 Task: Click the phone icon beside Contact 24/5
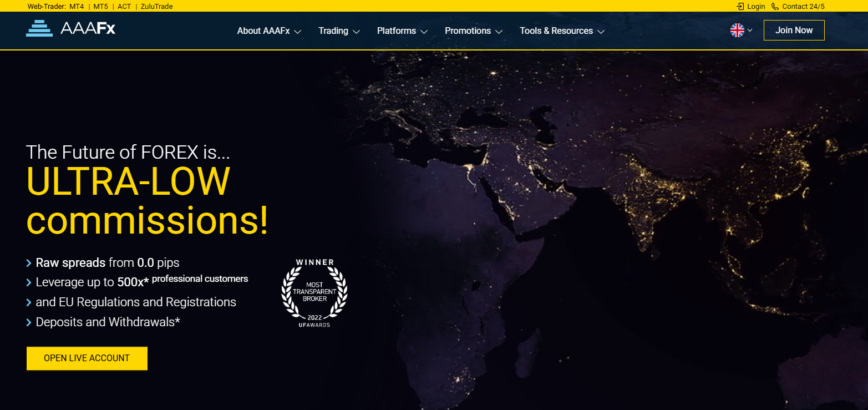775,7
